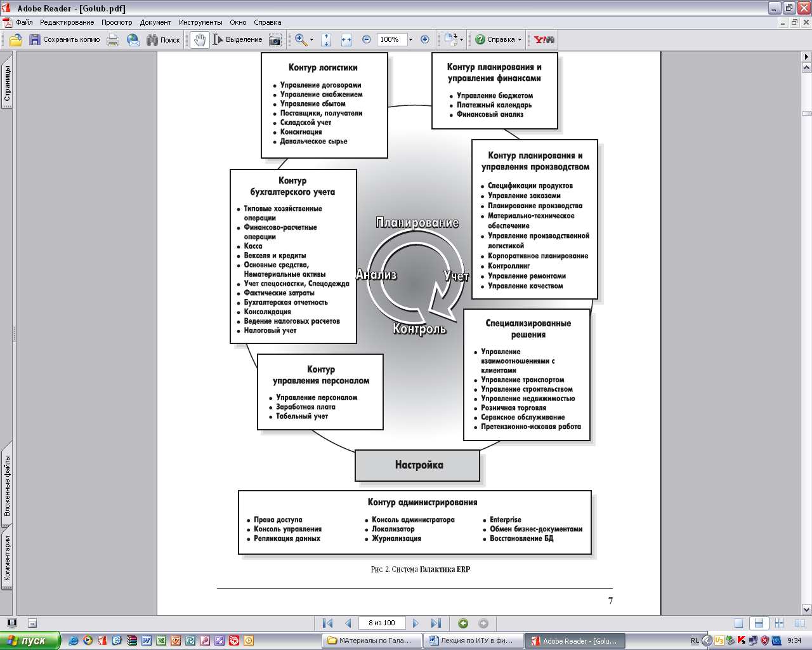812x650 pixels.
Task: Toggle full screen view icon in status bar
Action: click(x=11, y=623)
